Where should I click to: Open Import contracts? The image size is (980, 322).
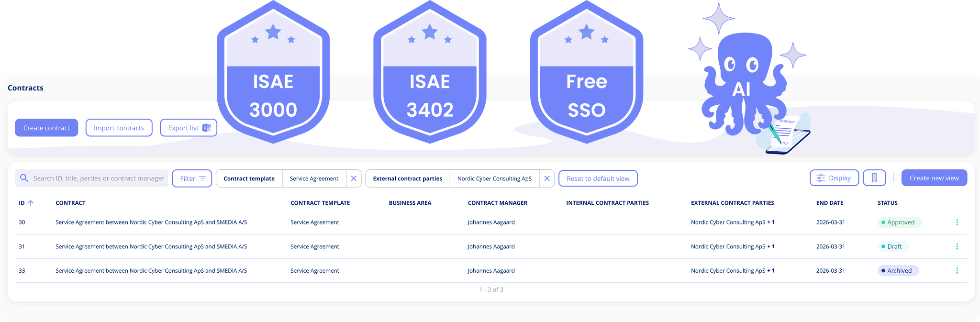(119, 128)
